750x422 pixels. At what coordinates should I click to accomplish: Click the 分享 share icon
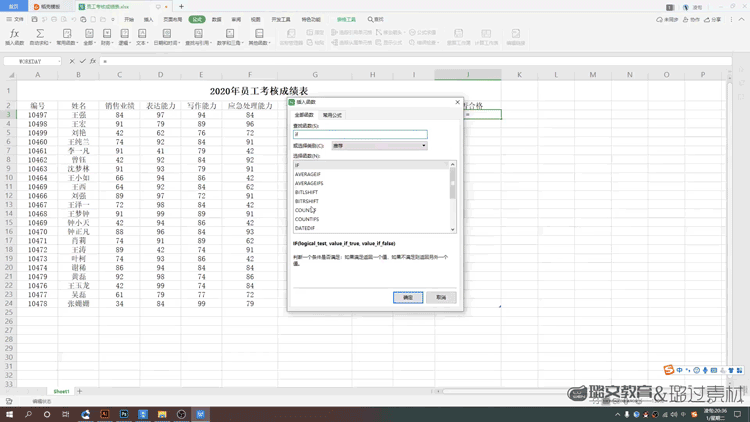[713, 20]
